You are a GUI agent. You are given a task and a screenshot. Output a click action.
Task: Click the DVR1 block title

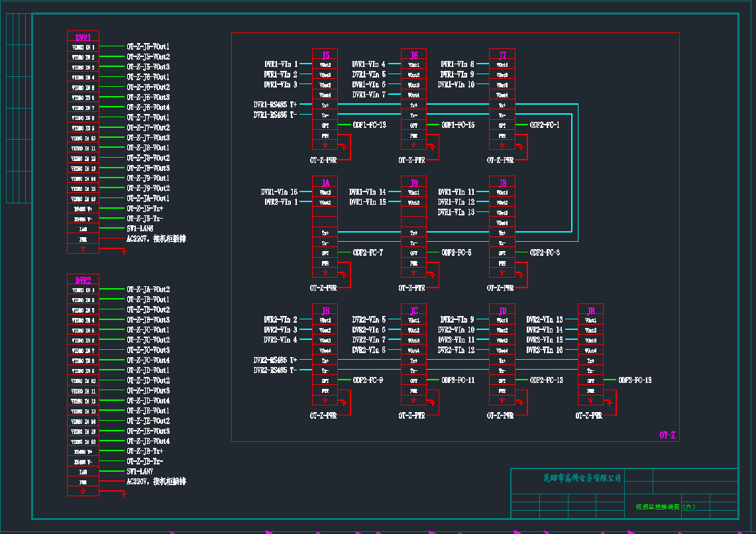click(x=83, y=38)
